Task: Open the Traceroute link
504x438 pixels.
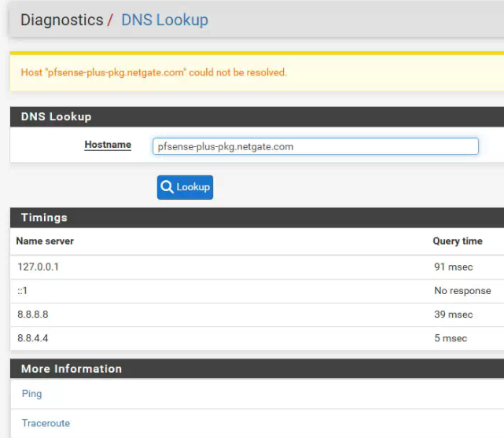Action: [x=46, y=423]
